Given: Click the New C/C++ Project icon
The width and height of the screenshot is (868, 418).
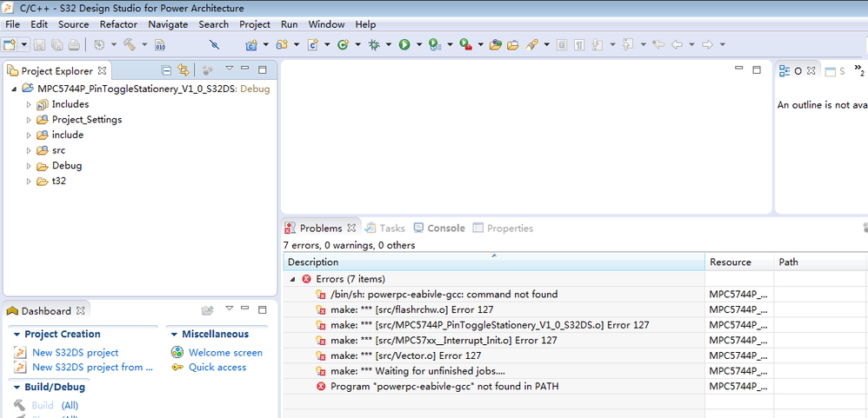Looking at the screenshot, I should pos(252,45).
